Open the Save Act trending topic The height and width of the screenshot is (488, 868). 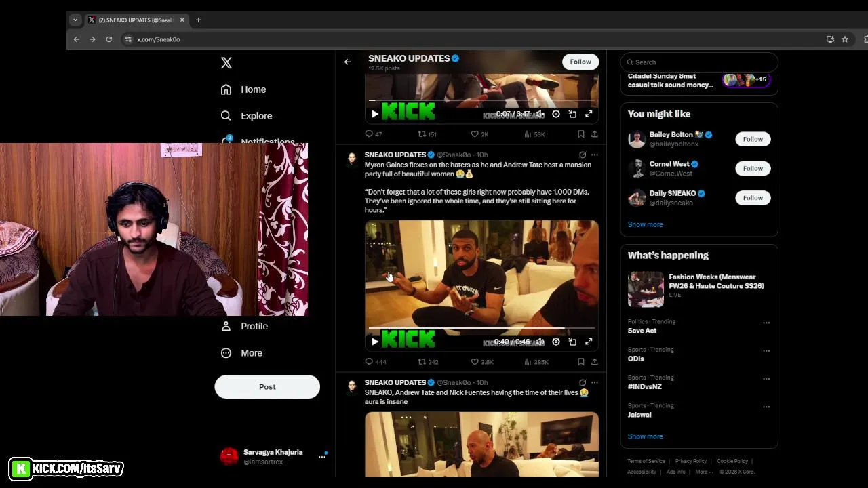click(642, 331)
